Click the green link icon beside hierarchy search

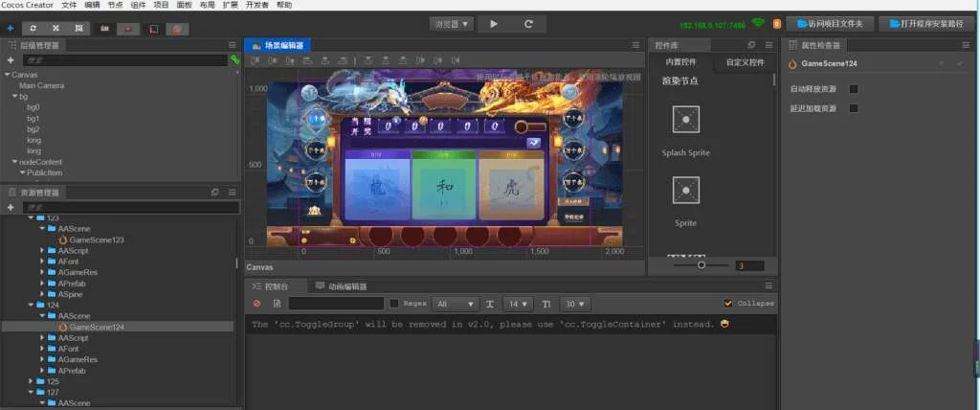click(235, 60)
